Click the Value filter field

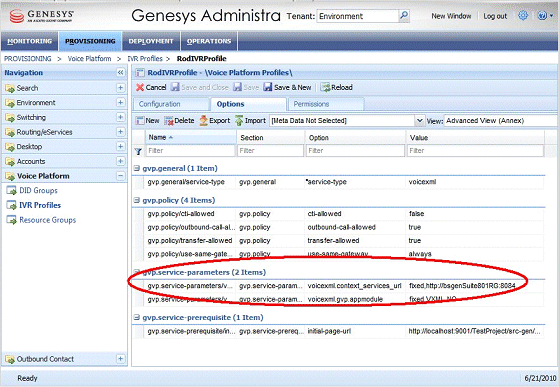476,151
